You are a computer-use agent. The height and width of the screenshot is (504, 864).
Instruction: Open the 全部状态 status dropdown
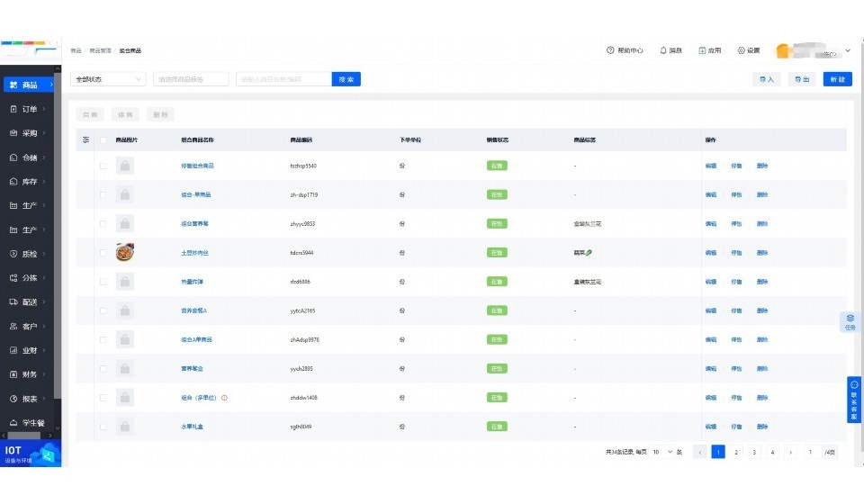click(108, 79)
